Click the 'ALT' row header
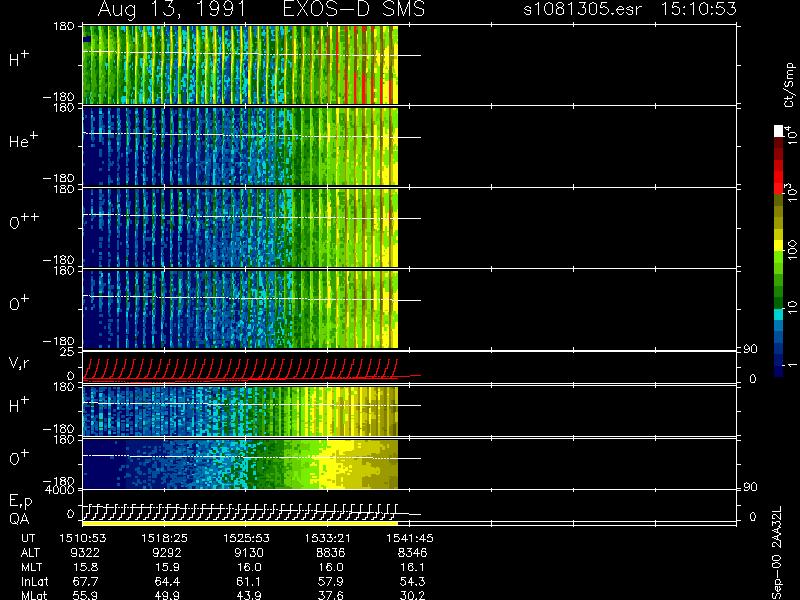The height and width of the screenshot is (600, 800). (30, 552)
